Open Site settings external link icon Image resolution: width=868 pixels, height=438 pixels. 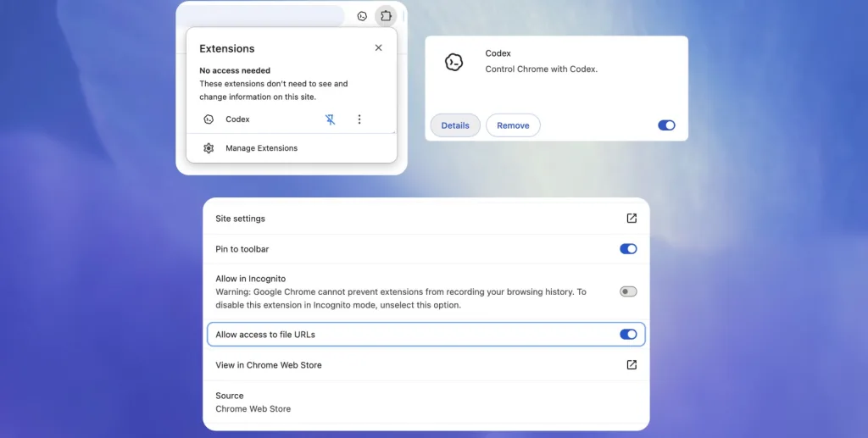tap(632, 218)
